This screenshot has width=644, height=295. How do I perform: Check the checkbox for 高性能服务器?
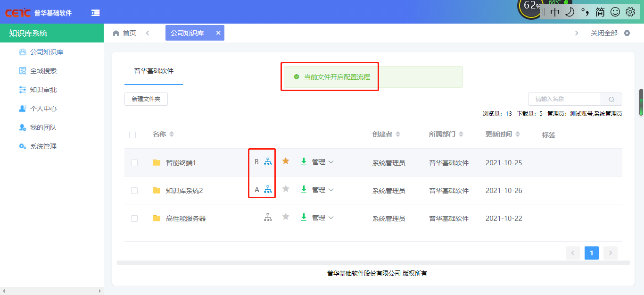pos(134,217)
